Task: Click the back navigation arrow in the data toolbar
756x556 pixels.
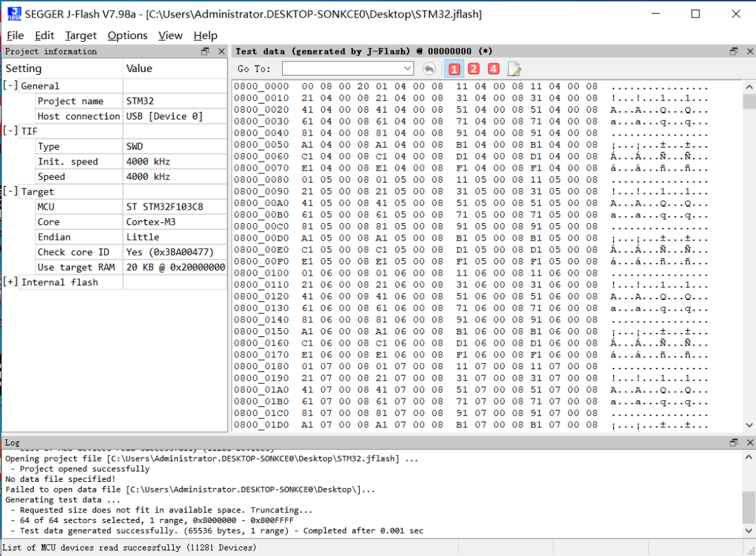Action: (428, 69)
